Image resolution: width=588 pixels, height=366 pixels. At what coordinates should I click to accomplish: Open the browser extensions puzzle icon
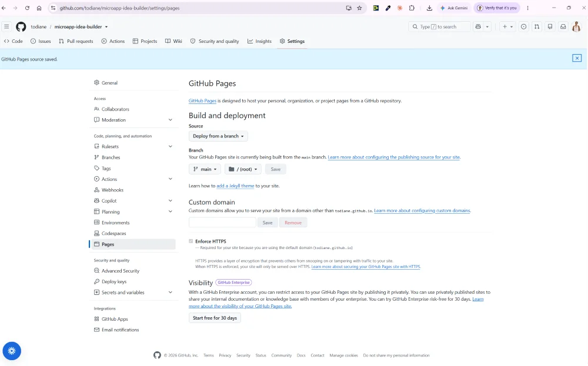point(412,8)
